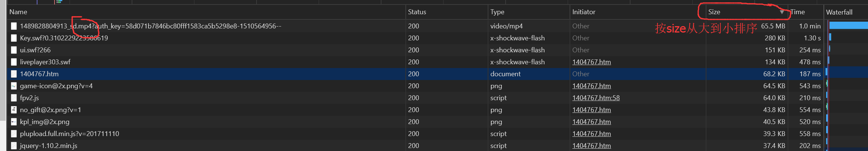Select the liveplayer303.swf request
The image size is (868, 151).
(45, 62)
